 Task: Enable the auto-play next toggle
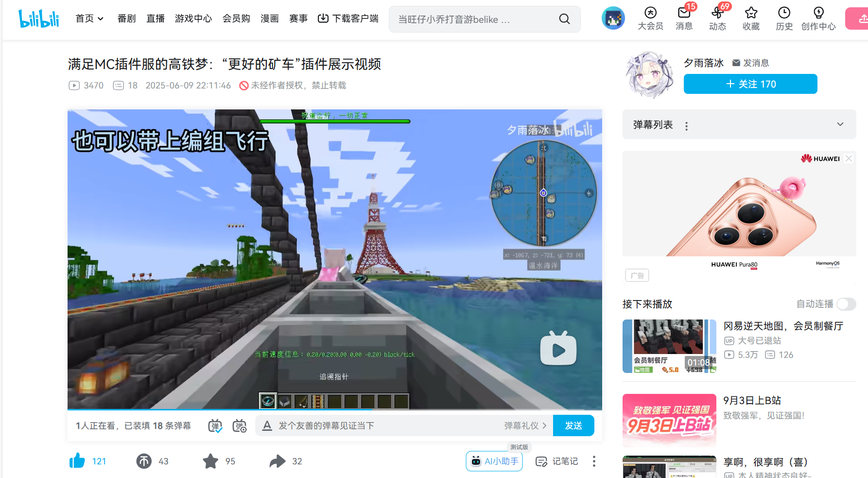846,304
